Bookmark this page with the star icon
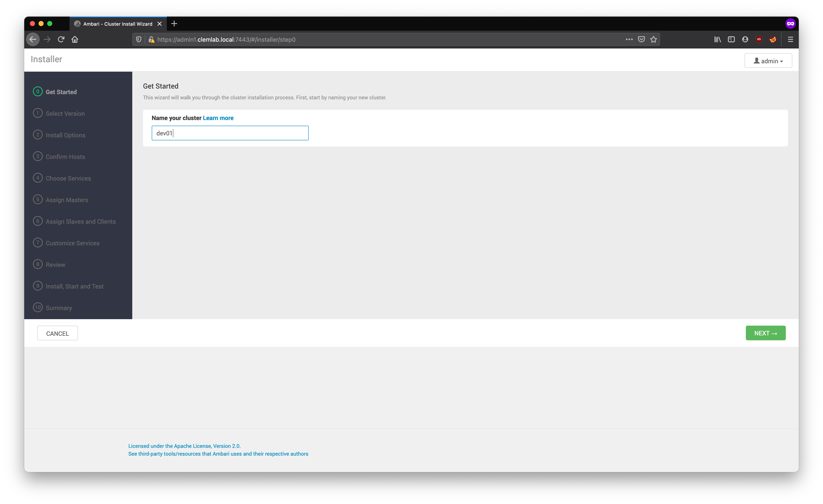 pyautogui.click(x=653, y=39)
